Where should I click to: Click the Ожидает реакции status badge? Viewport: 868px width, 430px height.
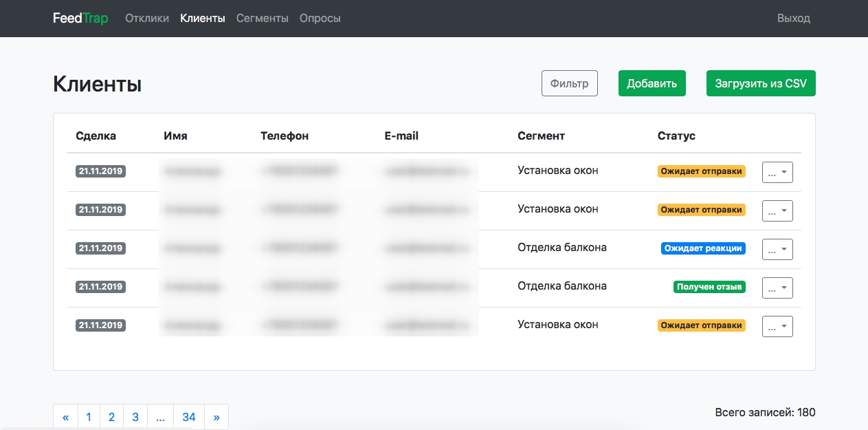[703, 248]
